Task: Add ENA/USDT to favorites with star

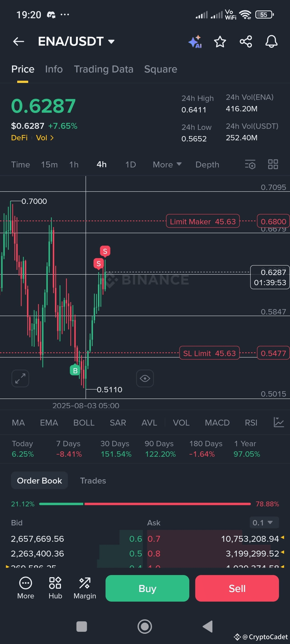Action: [x=220, y=42]
